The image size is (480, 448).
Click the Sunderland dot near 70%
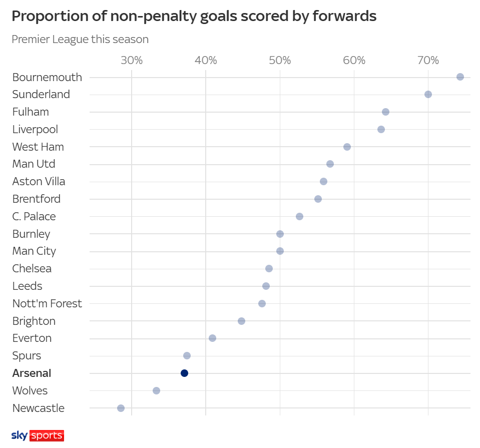[x=428, y=95]
